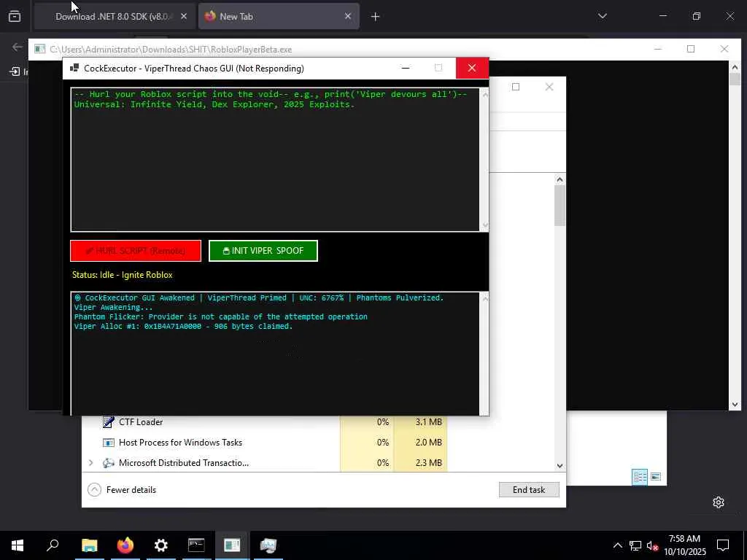747x560 pixels.
Task: Click the console window scroll up arrow
Action: point(735,67)
